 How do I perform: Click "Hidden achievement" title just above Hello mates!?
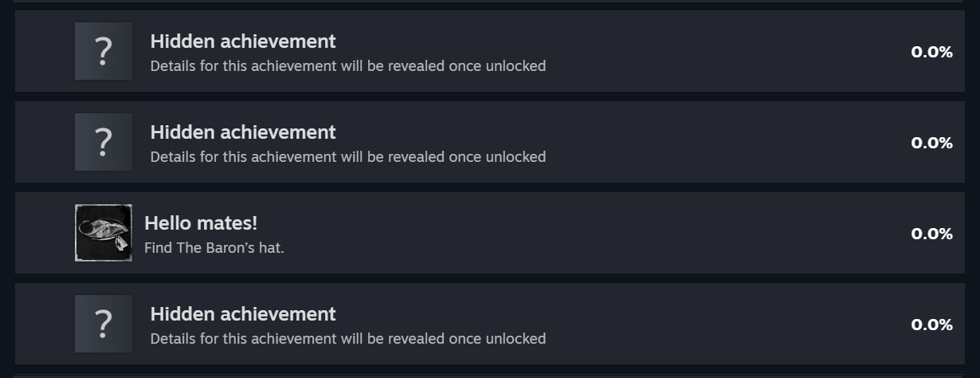tap(243, 132)
